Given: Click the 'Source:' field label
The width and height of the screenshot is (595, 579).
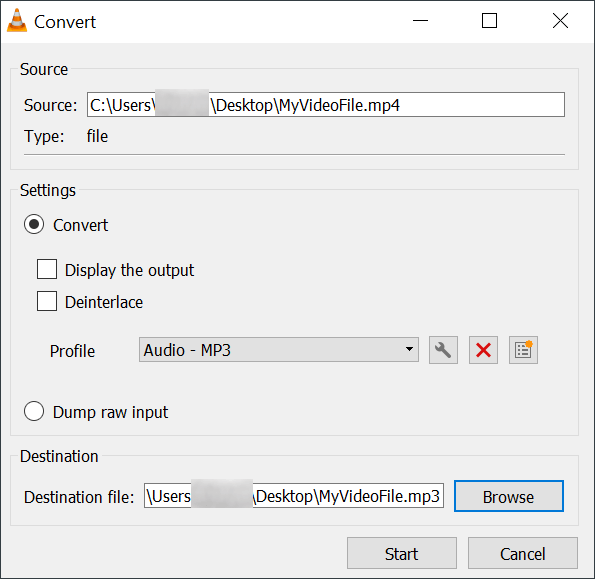Looking at the screenshot, I should pyautogui.click(x=50, y=105).
